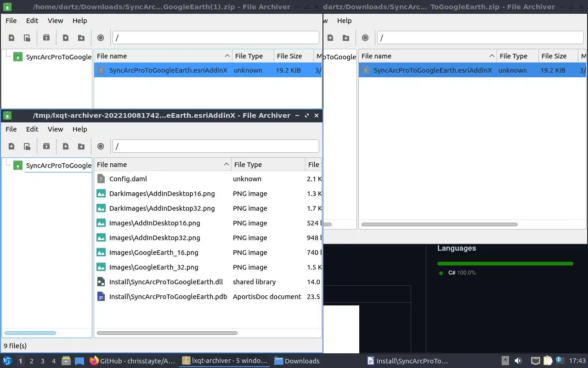Click library icon of SyncArcProToGoogleEarth.dll
588x368 pixels.
pyautogui.click(x=101, y=282)
